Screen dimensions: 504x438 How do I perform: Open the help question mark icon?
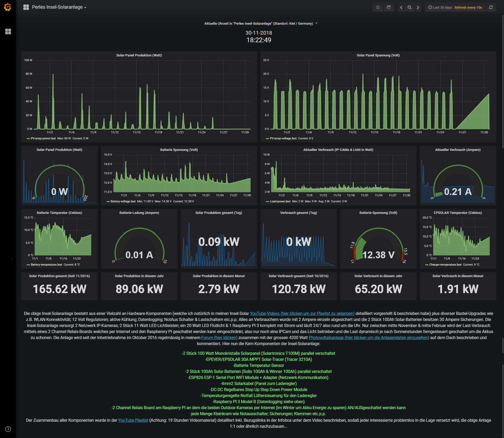point(8,429)
